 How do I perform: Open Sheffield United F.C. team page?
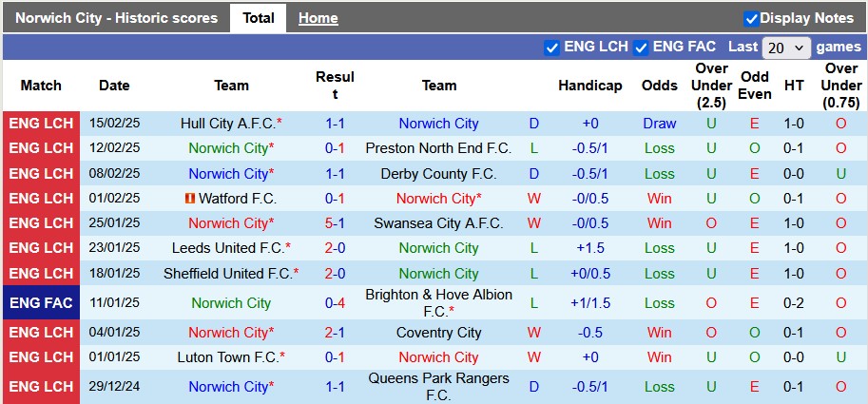pos(227,273)
